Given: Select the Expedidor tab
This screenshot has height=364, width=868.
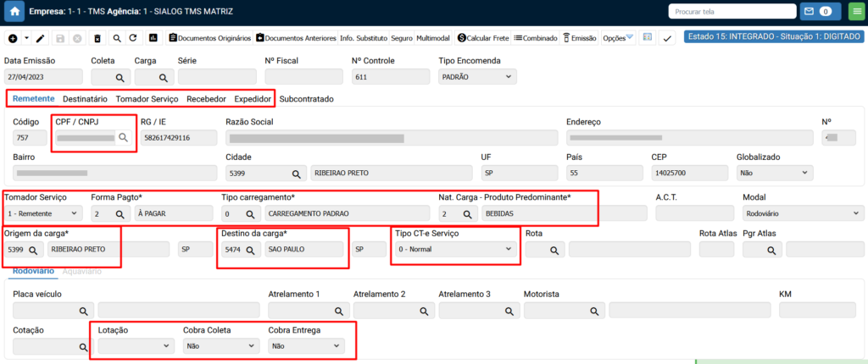Looking at the screenshot, I should click(253, 99).
